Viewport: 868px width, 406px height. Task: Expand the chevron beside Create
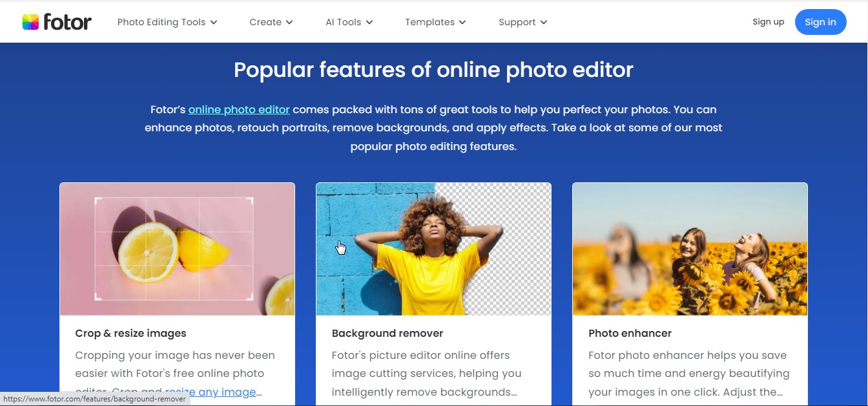click(289, 23)
